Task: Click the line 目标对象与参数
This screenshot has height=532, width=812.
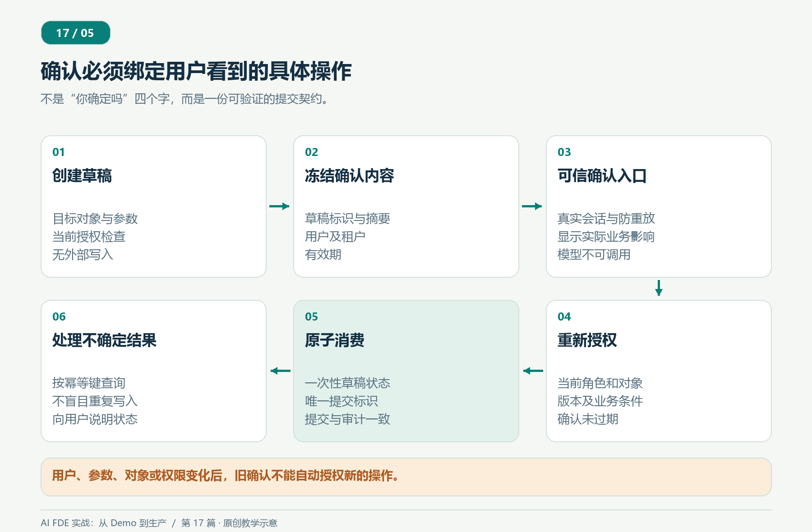Action: click(x=95, y=219)
